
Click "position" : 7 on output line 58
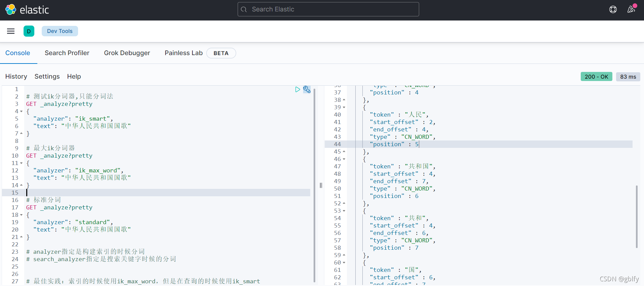pos(394,248)
